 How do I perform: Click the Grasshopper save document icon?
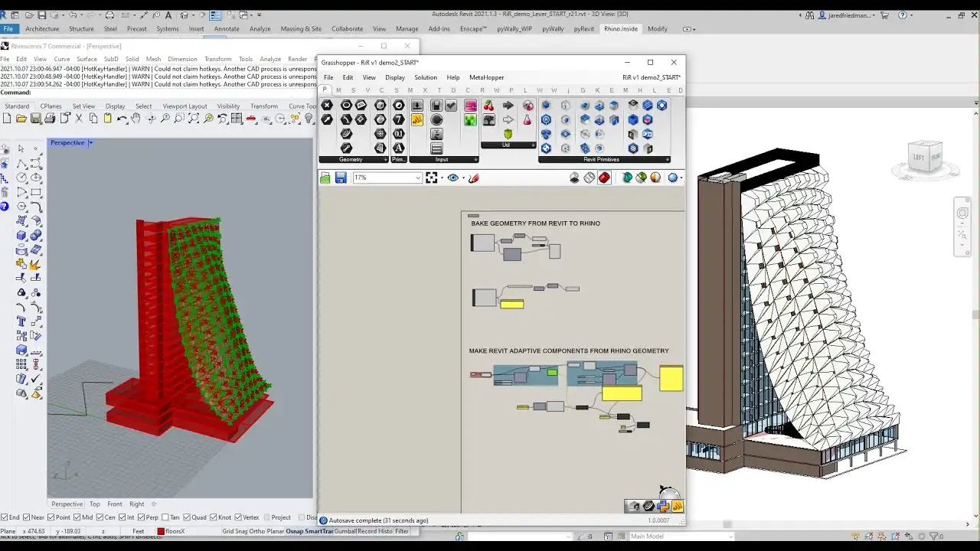341,178
